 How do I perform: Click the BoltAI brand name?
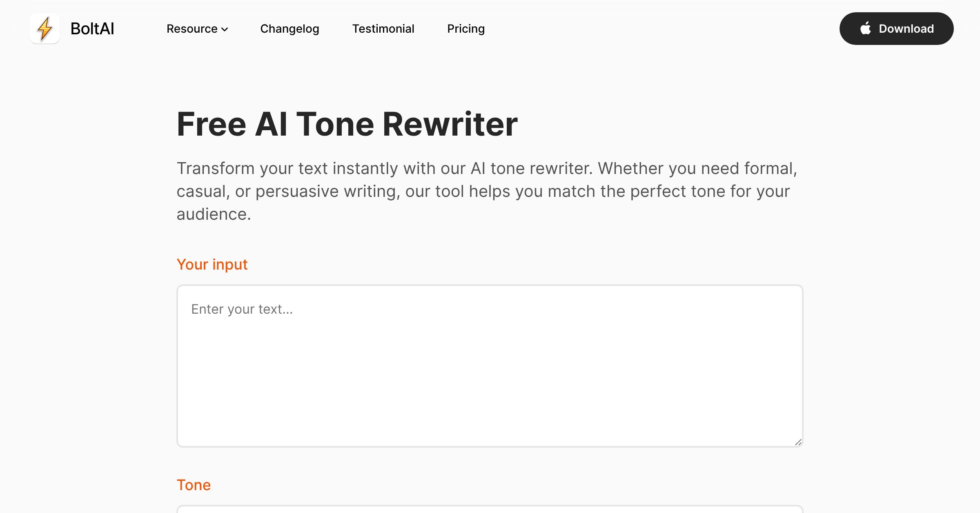[x=92, y=29]
